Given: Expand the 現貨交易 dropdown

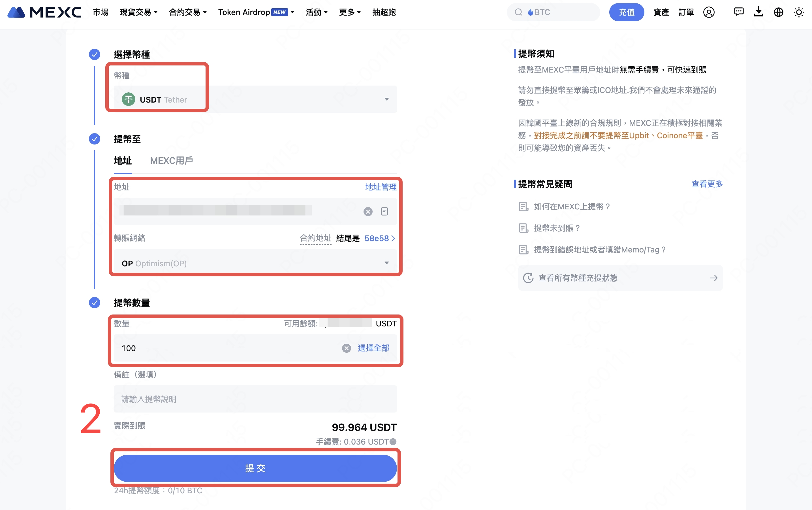Looking at the screenshot, I should (138, 12).
